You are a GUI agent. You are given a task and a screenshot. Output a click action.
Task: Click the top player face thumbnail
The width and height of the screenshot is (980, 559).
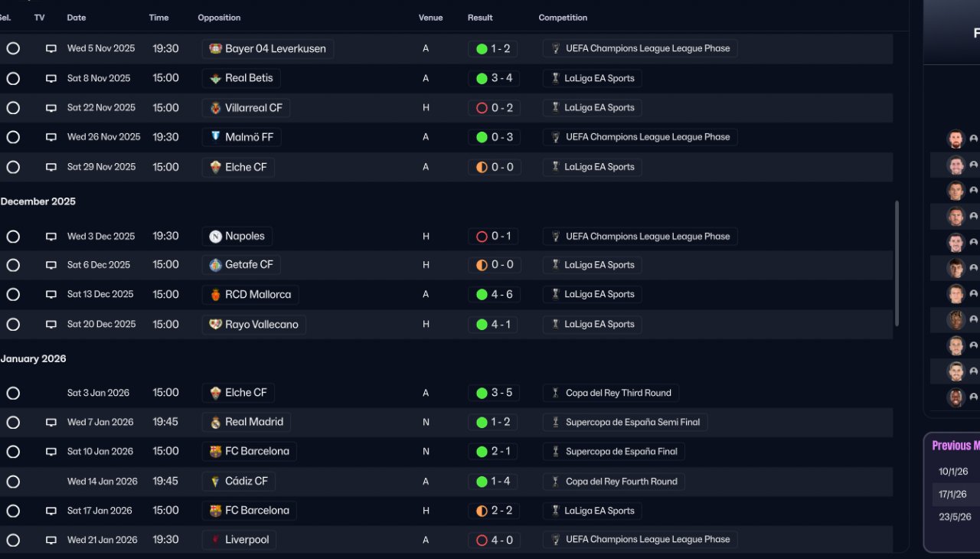click(x=955, y=139)
